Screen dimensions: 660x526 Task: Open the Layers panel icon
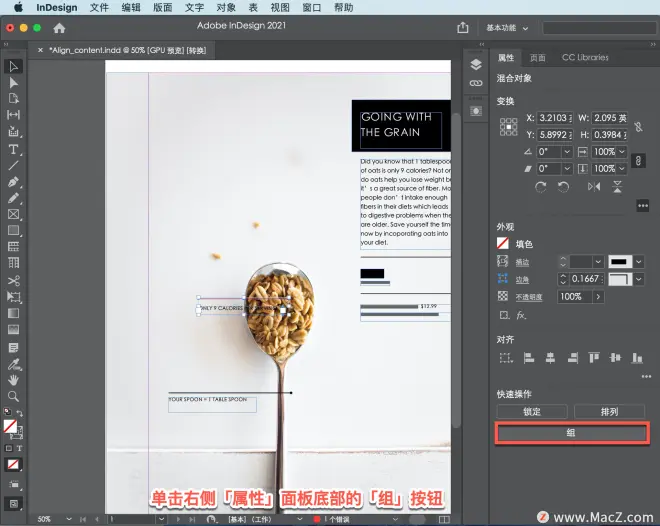click(x=476, y=64)
